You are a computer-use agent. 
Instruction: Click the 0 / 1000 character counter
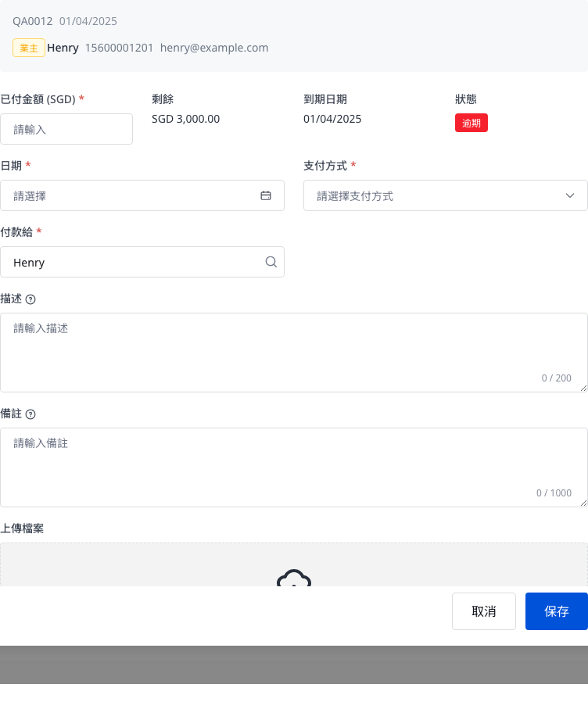coord(554,492)
